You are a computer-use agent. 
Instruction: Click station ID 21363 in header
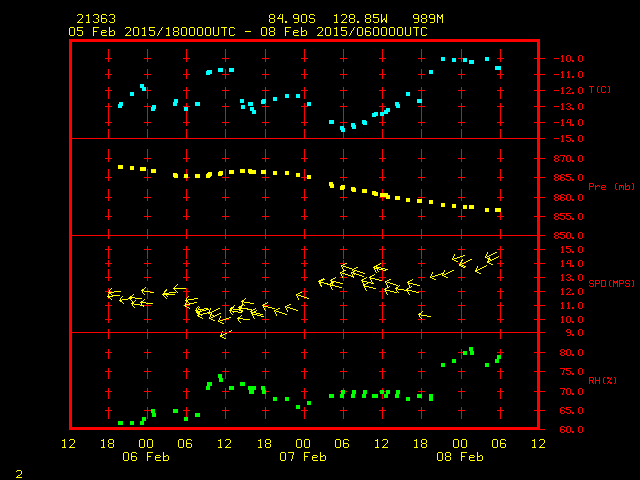(96, 19)
